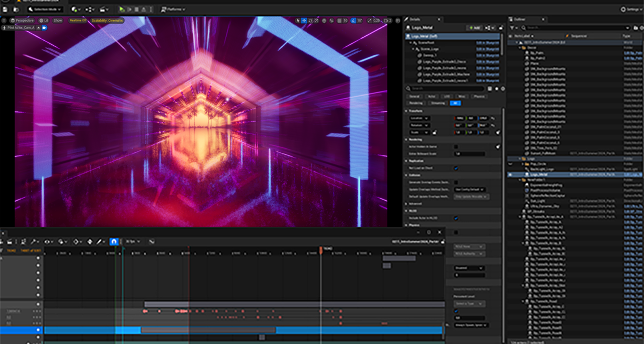Open the Perspective dropdown in the viewport
This screenshot has width=644, height=344.
tap(25, 21)
